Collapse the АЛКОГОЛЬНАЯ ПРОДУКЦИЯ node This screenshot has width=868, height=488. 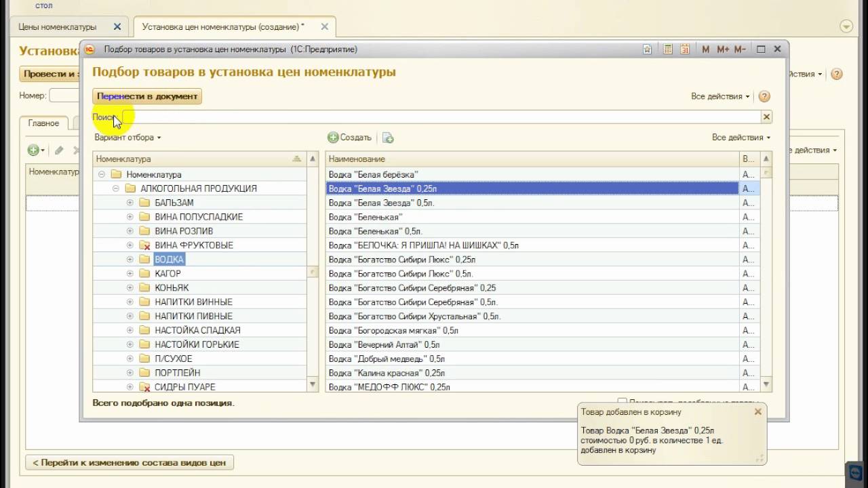coord(116,188)
